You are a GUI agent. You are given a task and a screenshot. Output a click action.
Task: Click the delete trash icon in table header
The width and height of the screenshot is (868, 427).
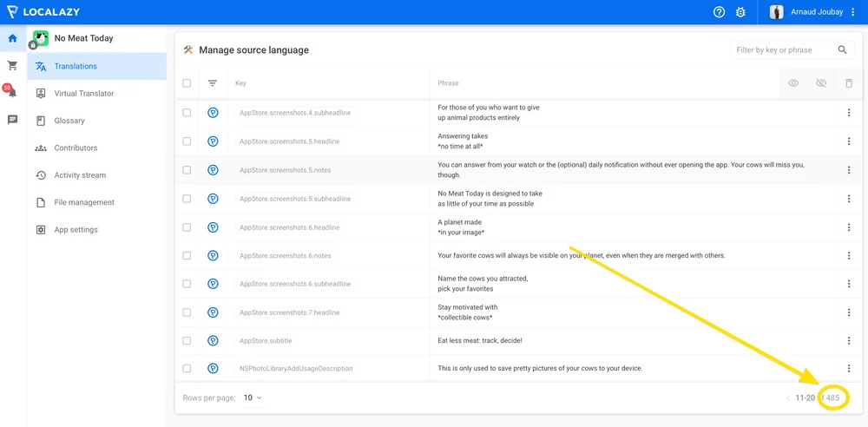pyautogui.click(x=849, y=83)
